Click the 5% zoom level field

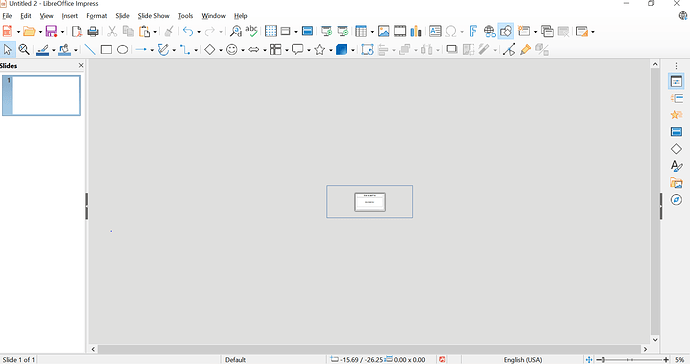[680, 360]
